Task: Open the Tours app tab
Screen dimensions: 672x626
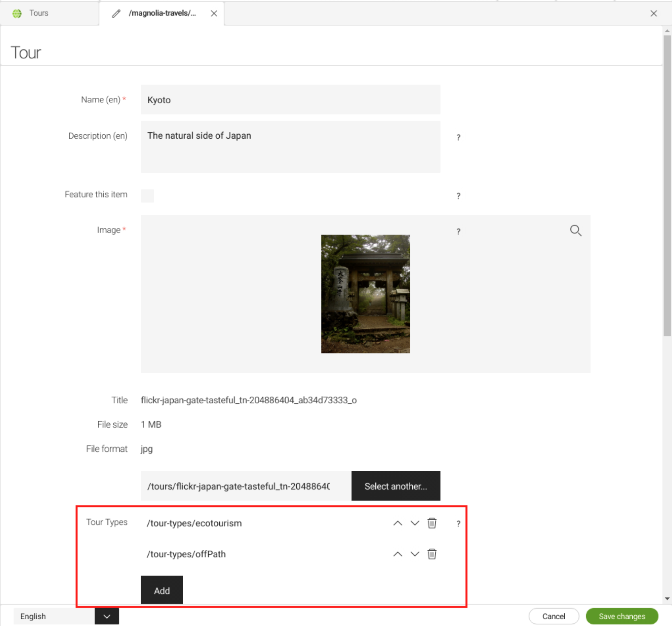Action: tap(49, 13)
